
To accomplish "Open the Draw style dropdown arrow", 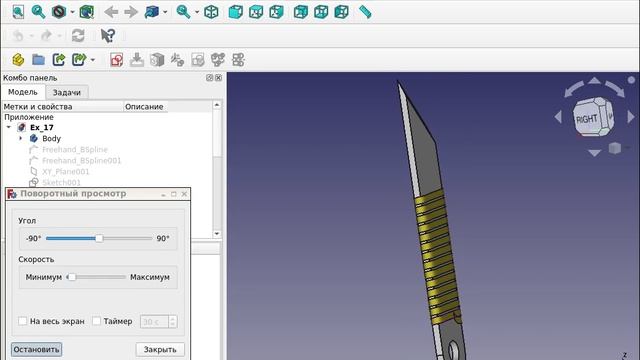I will coord(72,12).
